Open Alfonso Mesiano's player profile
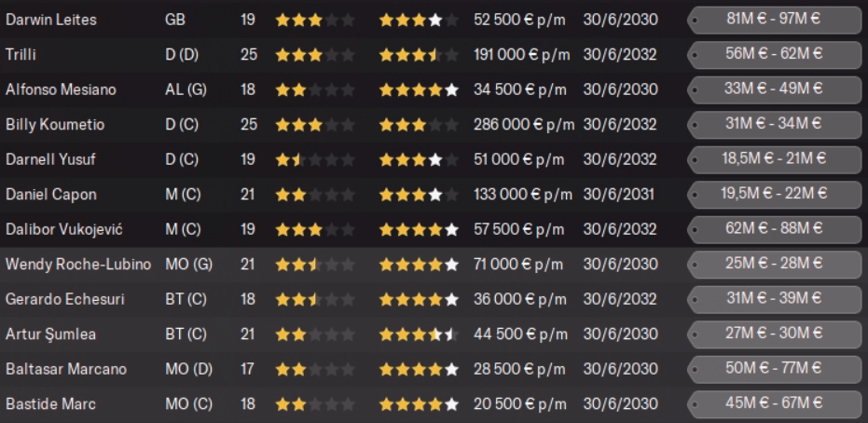The width and height of the screenshot is (868, 423). (61, 89)
